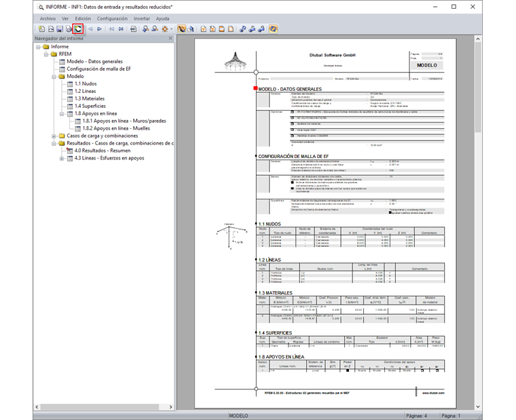The height and width of the screenshot is (420, 516).
Task: Click the page preview vertical scrollbar up arrow
Action: point(478,39)
